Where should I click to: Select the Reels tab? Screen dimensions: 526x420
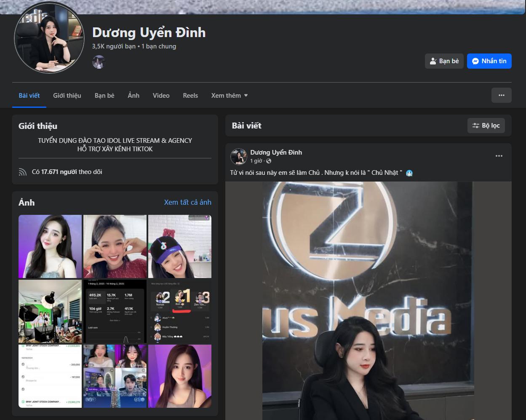pos(190,96)
